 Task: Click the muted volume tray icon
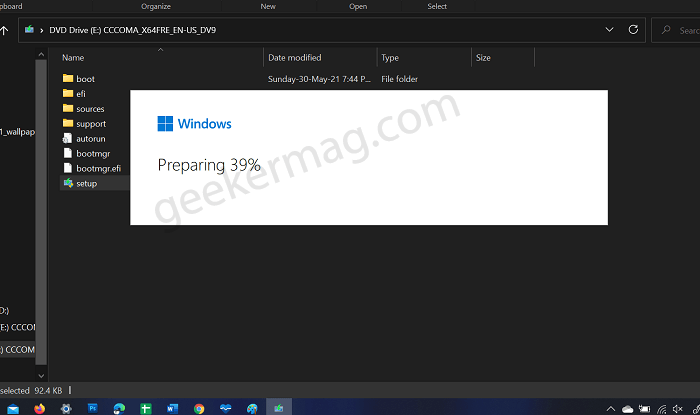678,409
